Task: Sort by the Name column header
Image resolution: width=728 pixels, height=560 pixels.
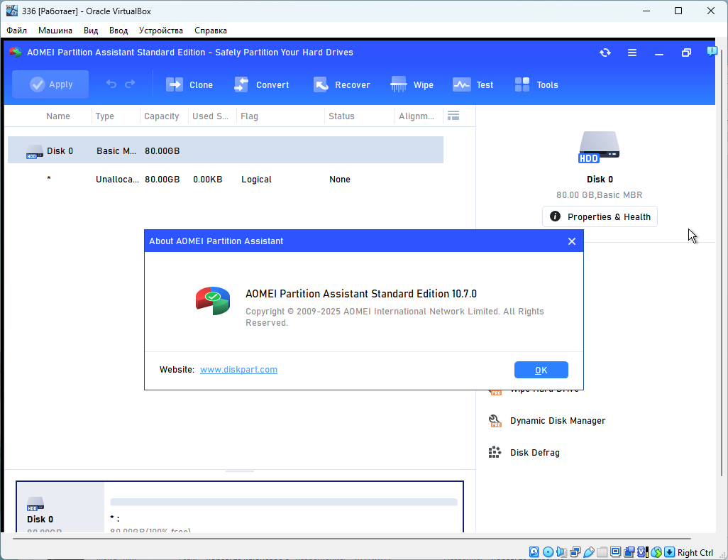Action: 58,116
